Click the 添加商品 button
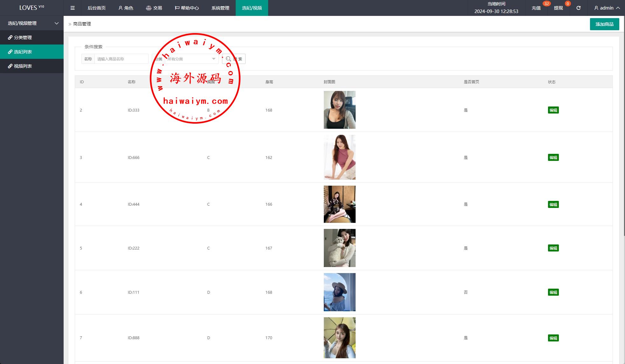 604,24
